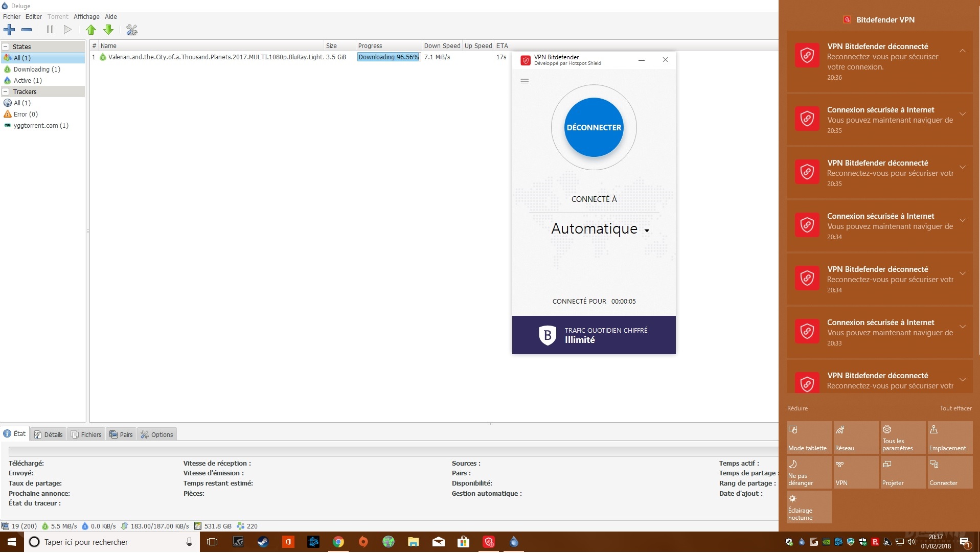Open Steam from the taskbar
This screenshot has height=553, width=980.
click(x=263, y=542)
